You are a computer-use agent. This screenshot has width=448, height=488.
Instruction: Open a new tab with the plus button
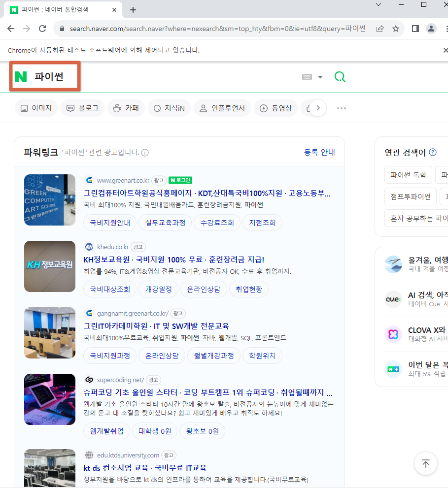tap(133, 10)
